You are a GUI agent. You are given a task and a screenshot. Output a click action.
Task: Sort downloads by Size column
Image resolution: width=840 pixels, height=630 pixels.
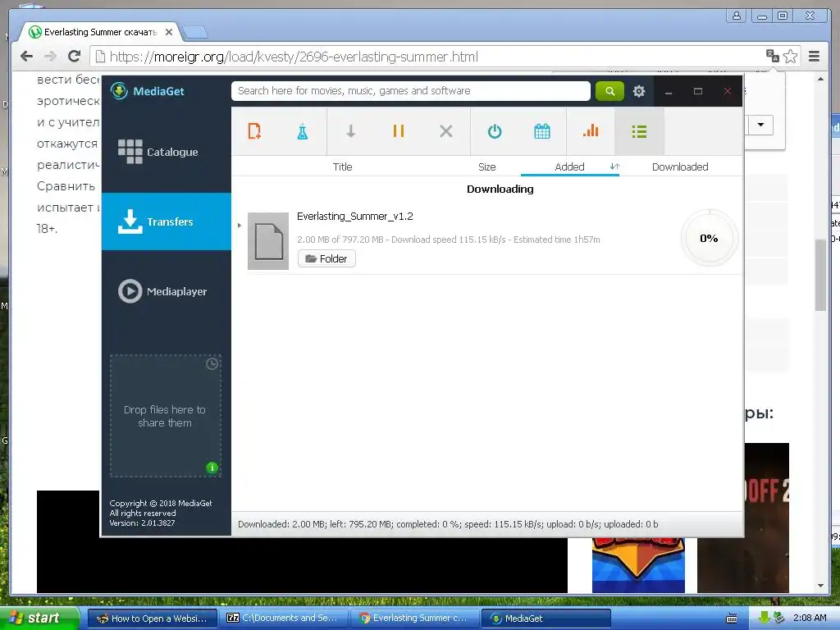click(x=487, y=167)
